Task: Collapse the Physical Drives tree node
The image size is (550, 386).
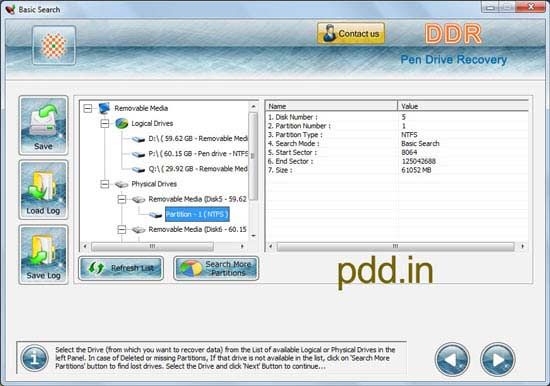Action: click(x=105, y=184)
